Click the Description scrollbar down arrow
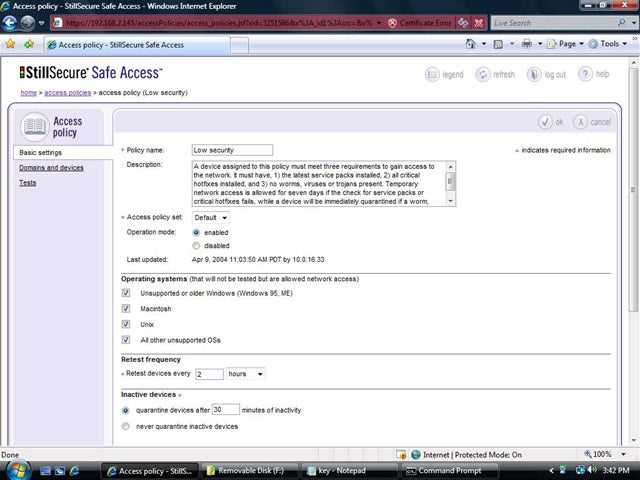The width and height of the screenshot is (640, 480). pyautogui.click(x=451, y=201)
